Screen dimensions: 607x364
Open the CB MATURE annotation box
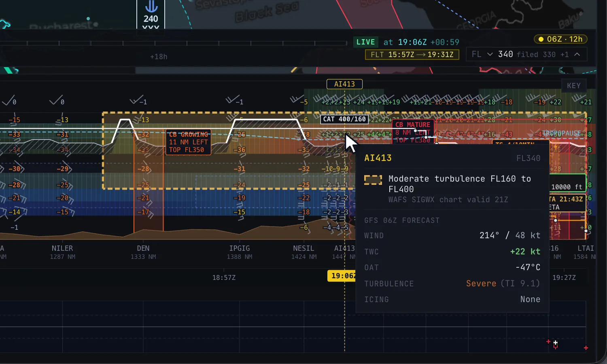coord(413,131)
